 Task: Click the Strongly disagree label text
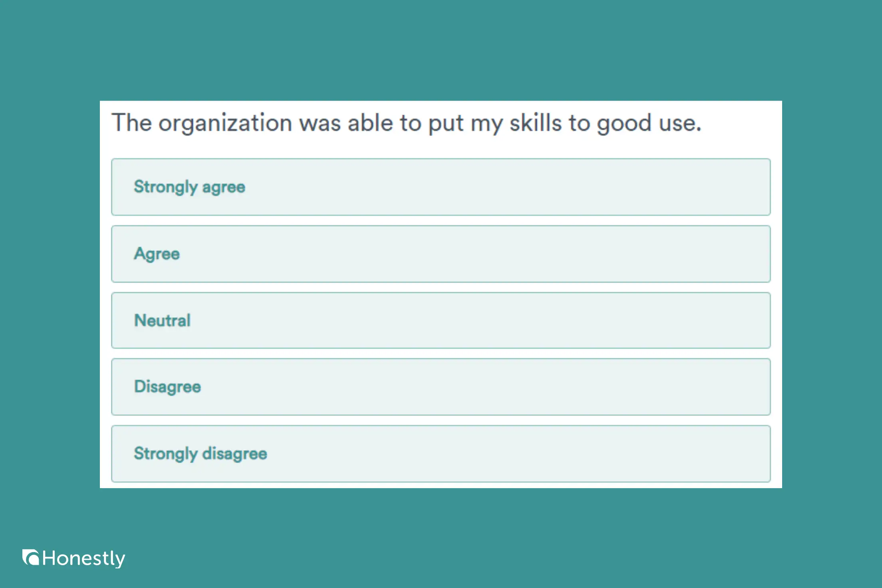pyautogui.click(x=201, y=453)
